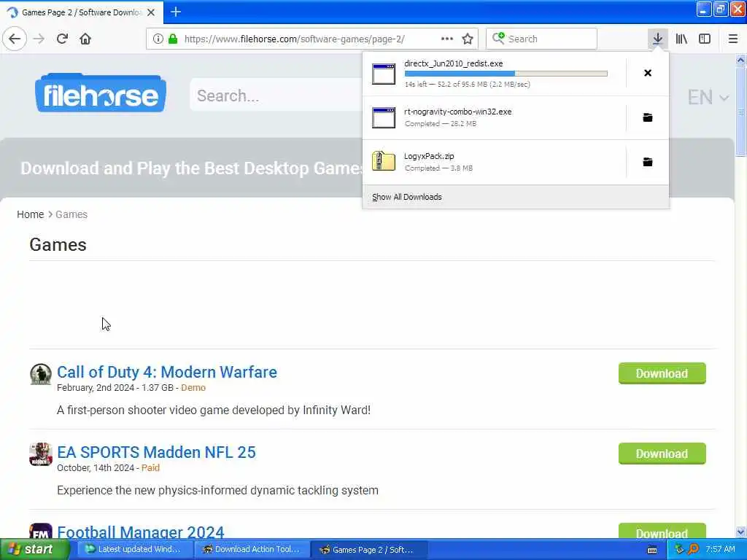Focus the FileHorse site search field

[x=276, y=96]
